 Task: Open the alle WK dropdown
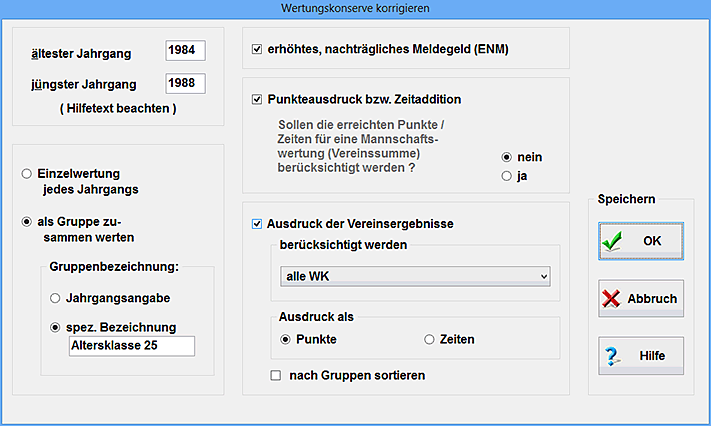pyautogui.click(x=414, y=275)
